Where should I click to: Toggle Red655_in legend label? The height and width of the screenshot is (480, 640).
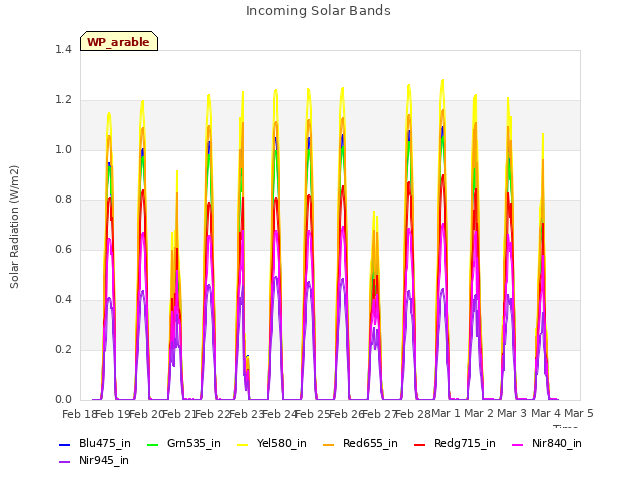tap(370, 443)
